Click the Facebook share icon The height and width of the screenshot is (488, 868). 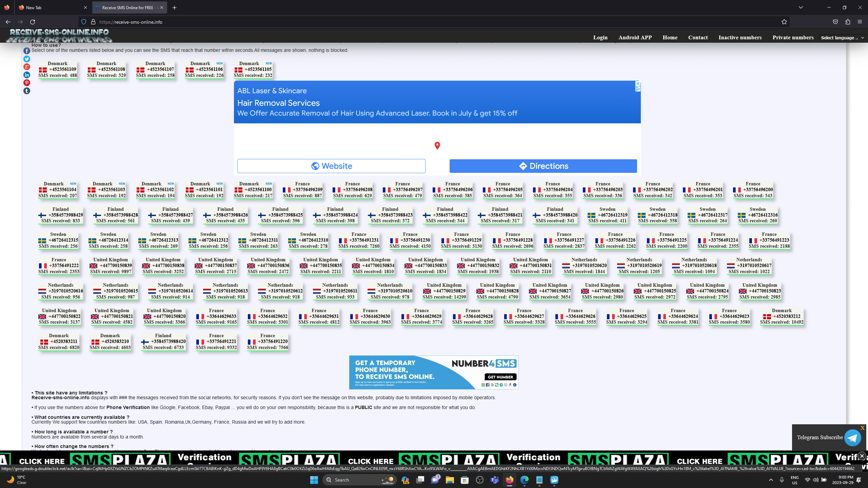point(27,51)
